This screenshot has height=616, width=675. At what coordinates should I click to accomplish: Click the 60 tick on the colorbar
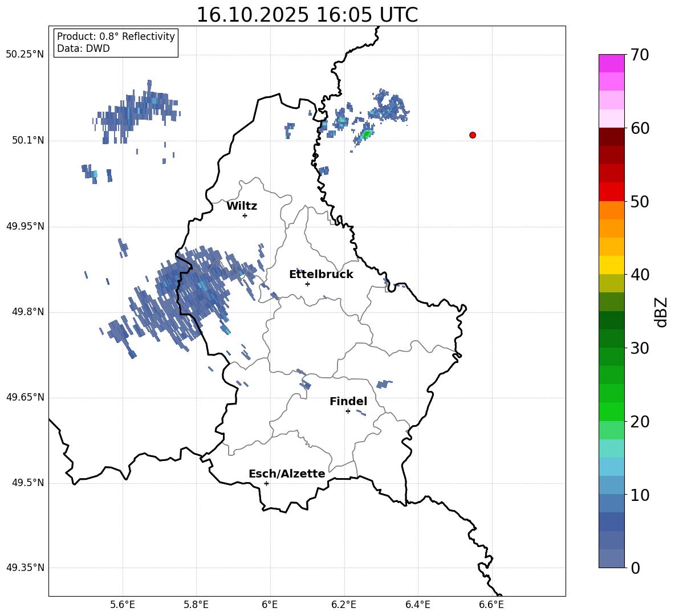tap(640, 128)
